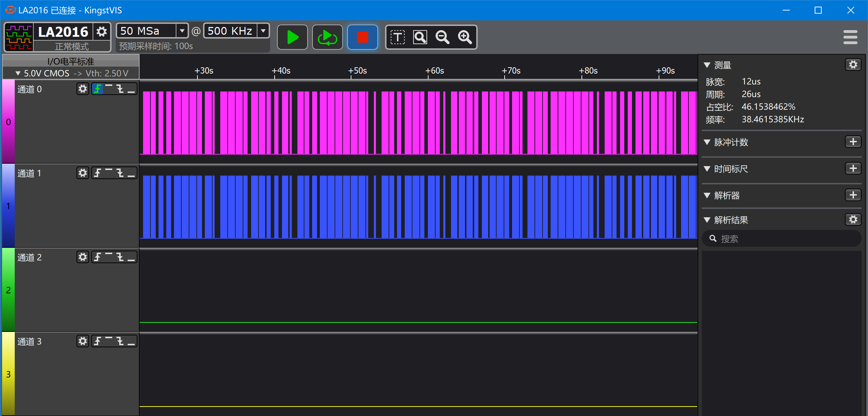Open the 解析结果 settings gear
This screenshot has height=416, width=868.
pyautogui.click(x=853, y=220)
